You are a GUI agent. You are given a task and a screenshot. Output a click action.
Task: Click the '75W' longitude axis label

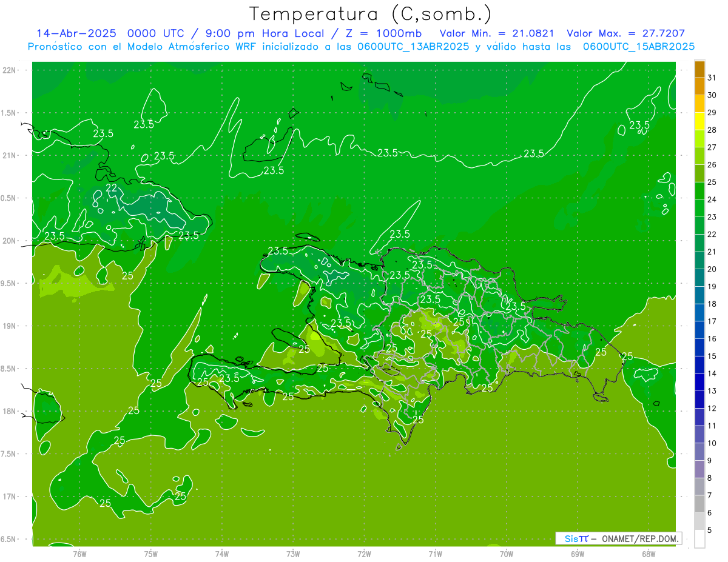(x=151, y=554)
